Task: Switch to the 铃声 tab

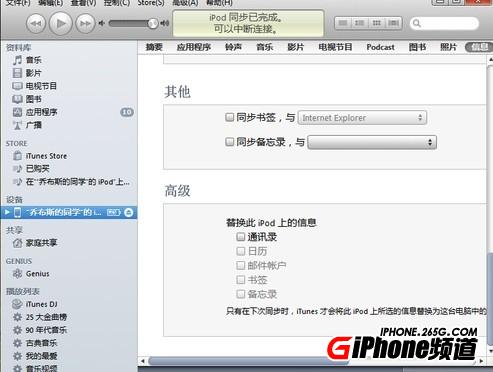Action: coord(233,47)
